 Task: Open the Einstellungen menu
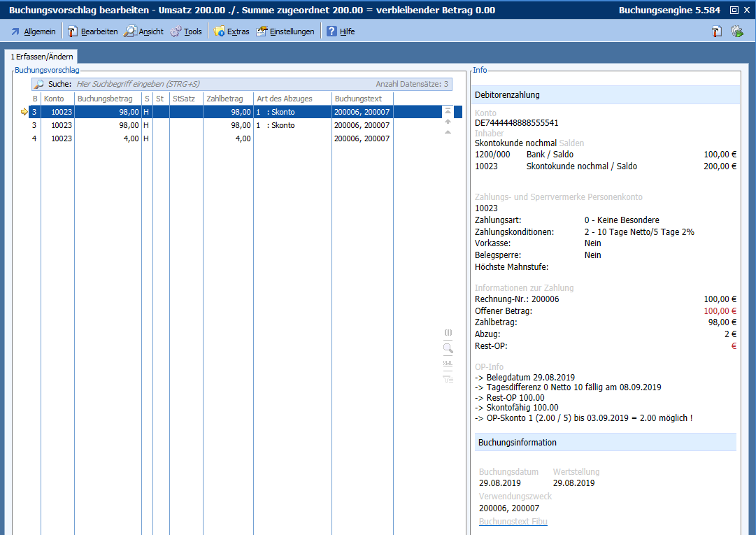285,31
